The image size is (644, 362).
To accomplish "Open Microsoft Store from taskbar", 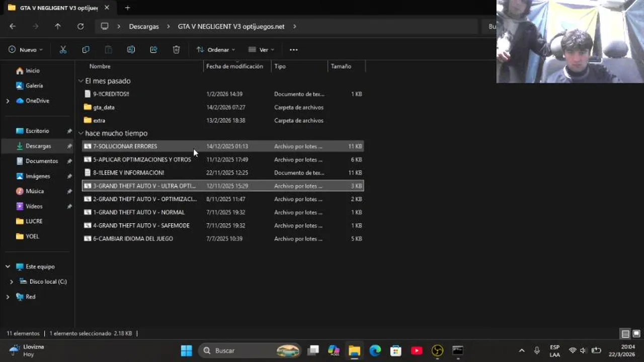I will pyautogui.click(x=396, y=350).
